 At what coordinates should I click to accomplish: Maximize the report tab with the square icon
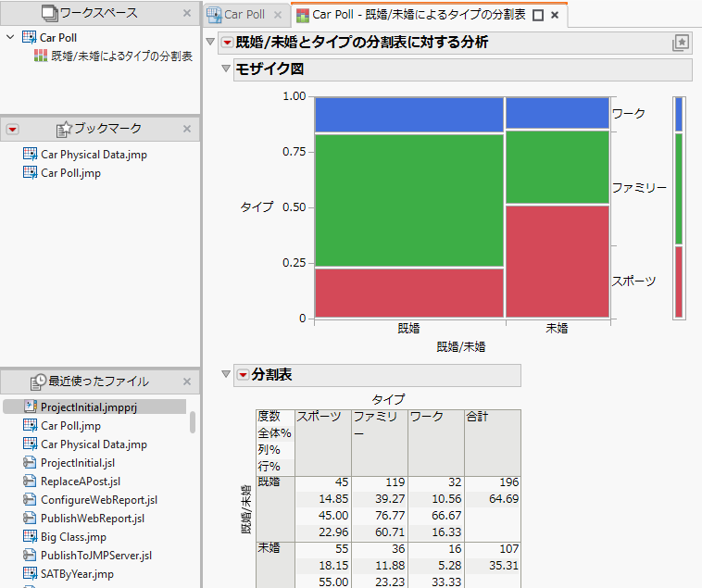538,16
